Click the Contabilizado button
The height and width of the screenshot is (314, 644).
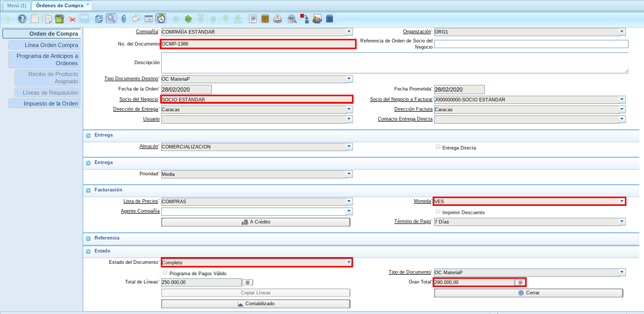point(255,304)
